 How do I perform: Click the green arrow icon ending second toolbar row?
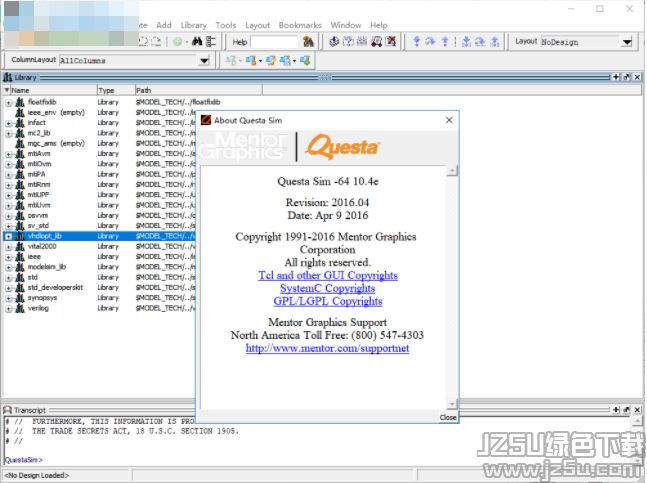pyautogui.click(x=305, y=61)
